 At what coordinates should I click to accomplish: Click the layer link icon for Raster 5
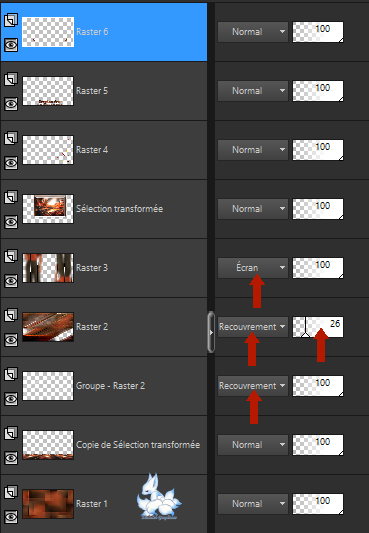[x=11, y=79]
